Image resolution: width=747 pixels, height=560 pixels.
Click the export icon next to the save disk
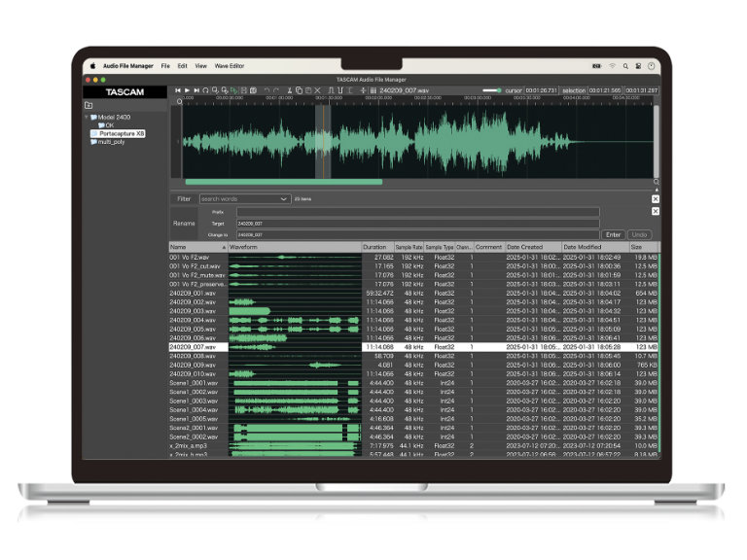click(x=253, y=90)
